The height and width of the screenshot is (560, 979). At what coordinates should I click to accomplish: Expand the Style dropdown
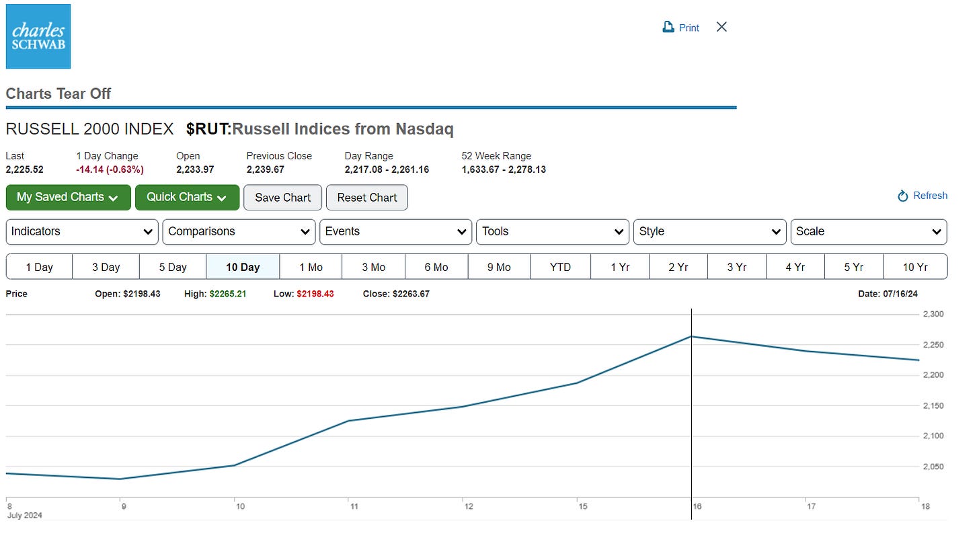[709, 232]
